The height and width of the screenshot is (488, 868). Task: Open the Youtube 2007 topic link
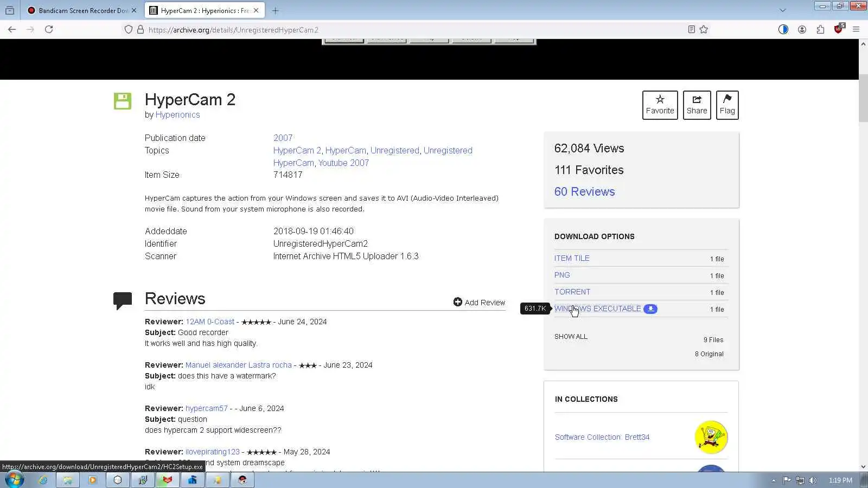click(343, 163)
